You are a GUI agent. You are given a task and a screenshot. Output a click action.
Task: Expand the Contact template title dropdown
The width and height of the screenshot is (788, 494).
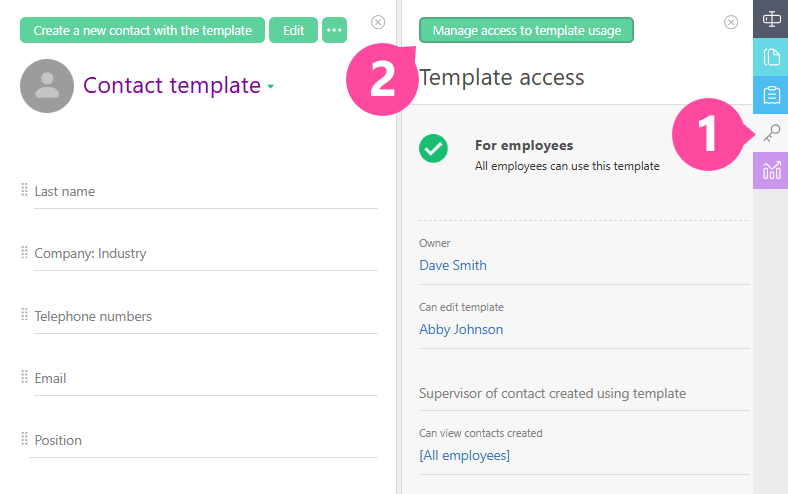[271, 87]
